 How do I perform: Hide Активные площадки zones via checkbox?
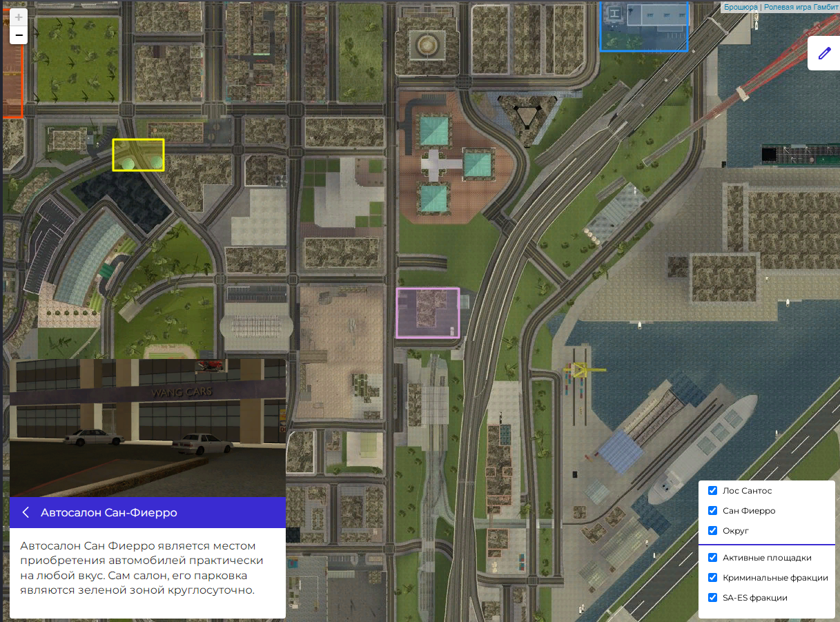713,558
